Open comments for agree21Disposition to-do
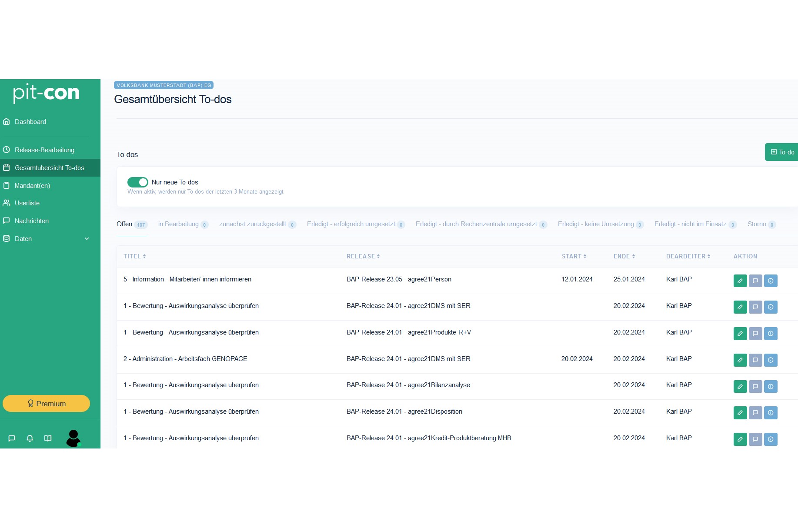Screen dimensions: 798x532 (x=755, y=413)
